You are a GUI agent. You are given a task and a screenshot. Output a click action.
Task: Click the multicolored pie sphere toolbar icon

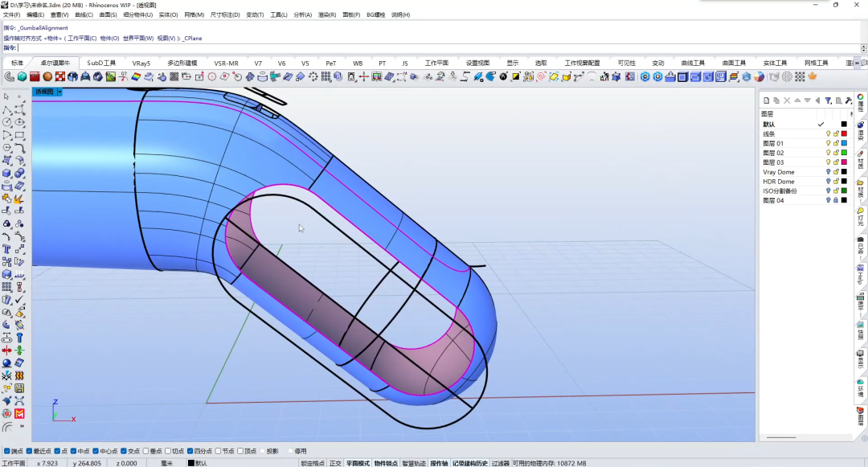pyautogui.click(x=759, y=77)
